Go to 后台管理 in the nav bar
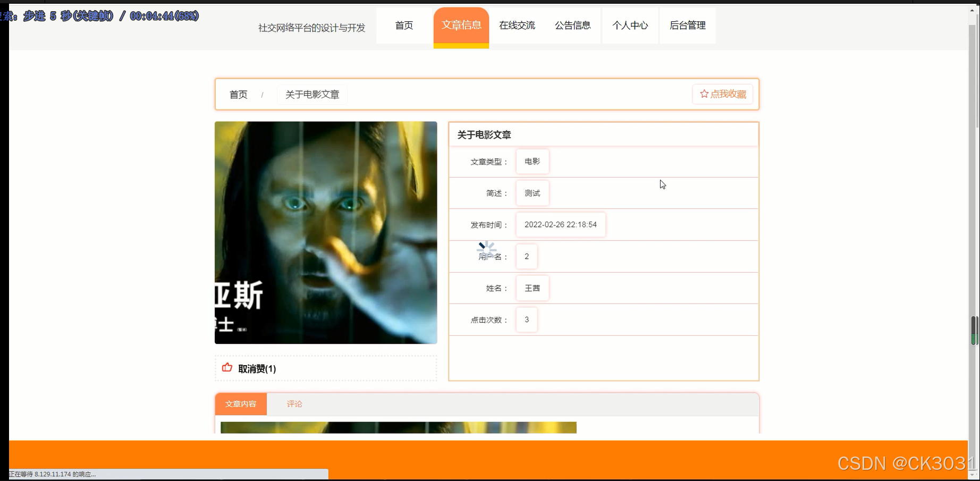Viewport: 980px width, 481px height. click(688, 25)
